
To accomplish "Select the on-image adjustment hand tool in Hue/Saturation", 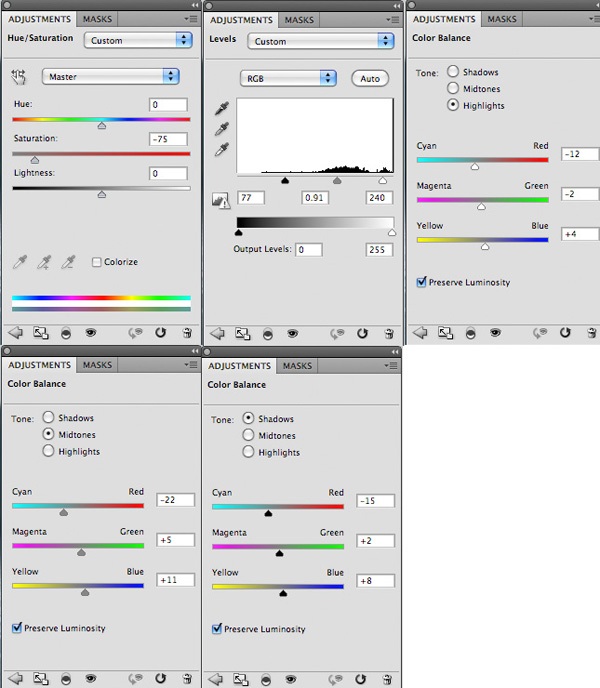I will [x=18, y=77].
